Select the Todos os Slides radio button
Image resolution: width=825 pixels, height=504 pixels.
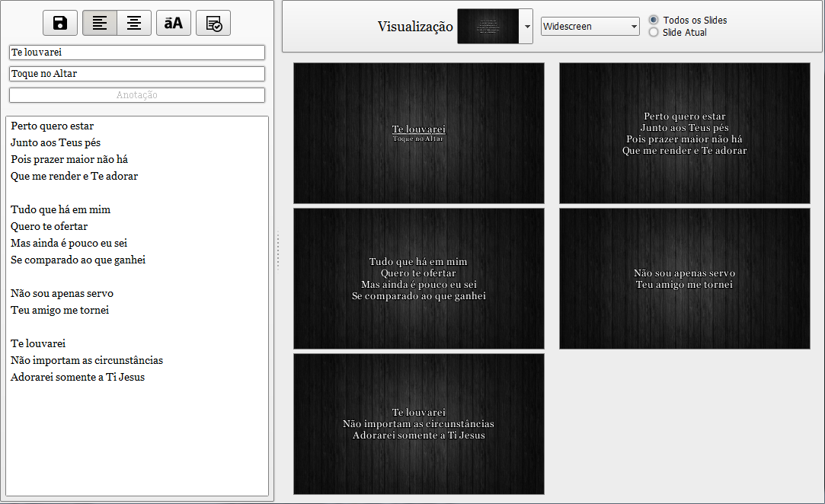tap(654, 20)
